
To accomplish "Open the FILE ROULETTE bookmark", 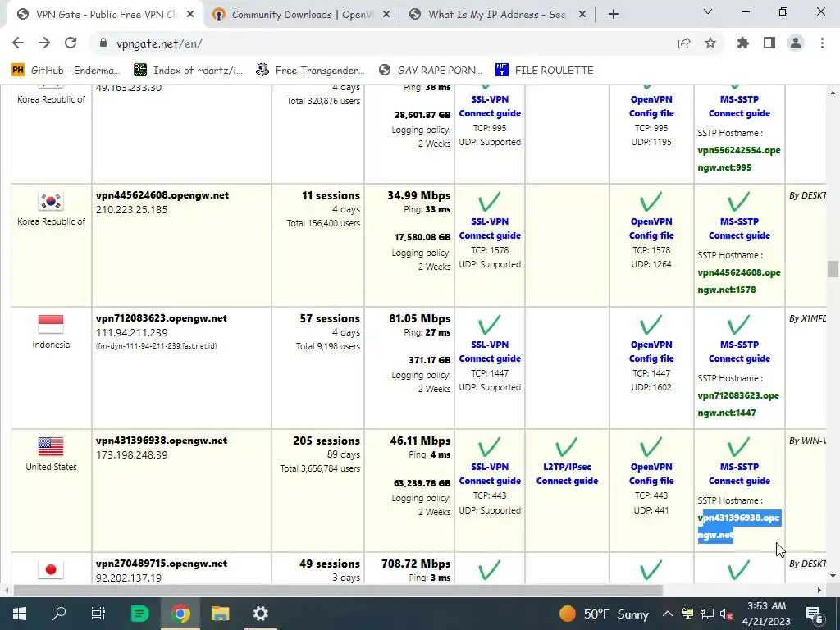I will coord(545,71).
